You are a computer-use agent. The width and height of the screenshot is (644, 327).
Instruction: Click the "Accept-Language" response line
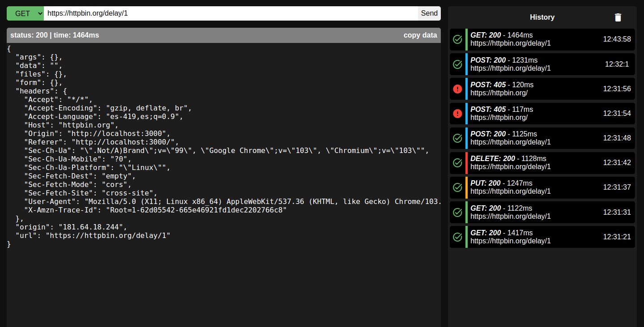click(104, 117)
